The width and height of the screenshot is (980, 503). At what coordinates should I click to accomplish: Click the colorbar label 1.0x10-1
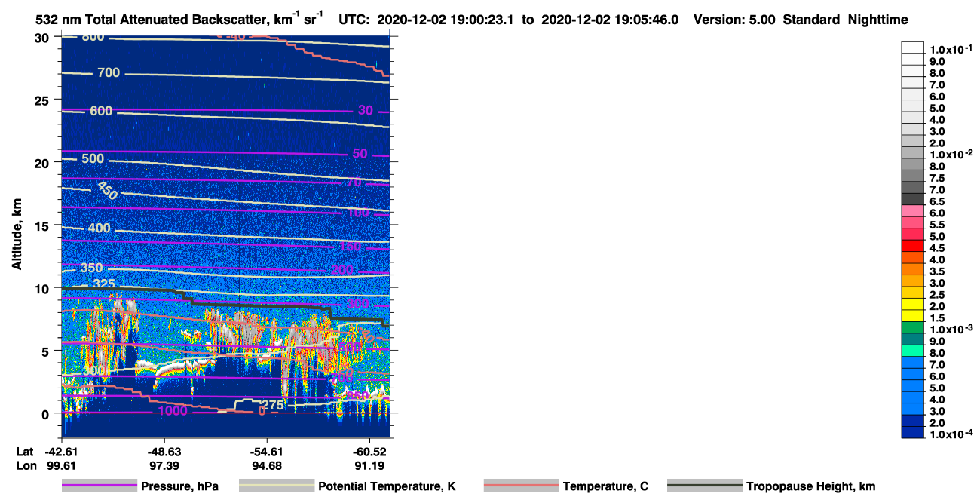(950, 49)
